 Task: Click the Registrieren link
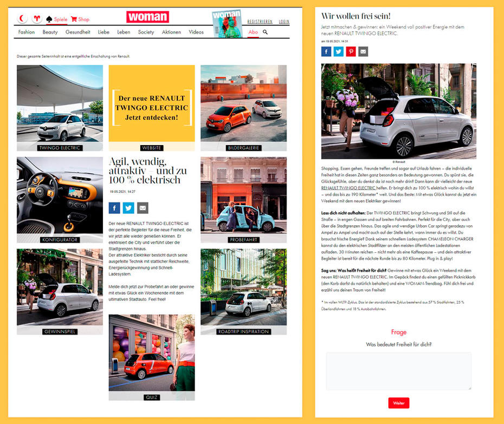point(260,22)
